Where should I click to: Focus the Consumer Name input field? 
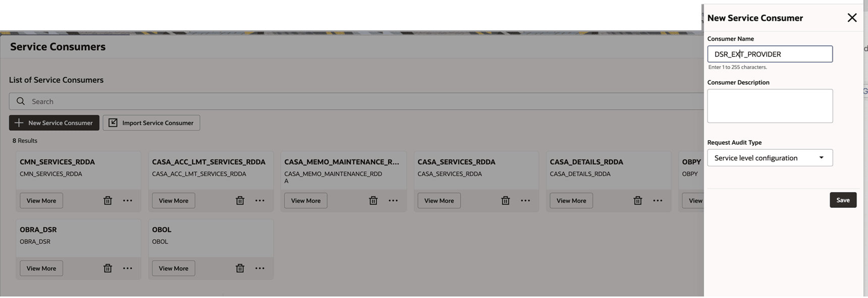tap(770, 54)
